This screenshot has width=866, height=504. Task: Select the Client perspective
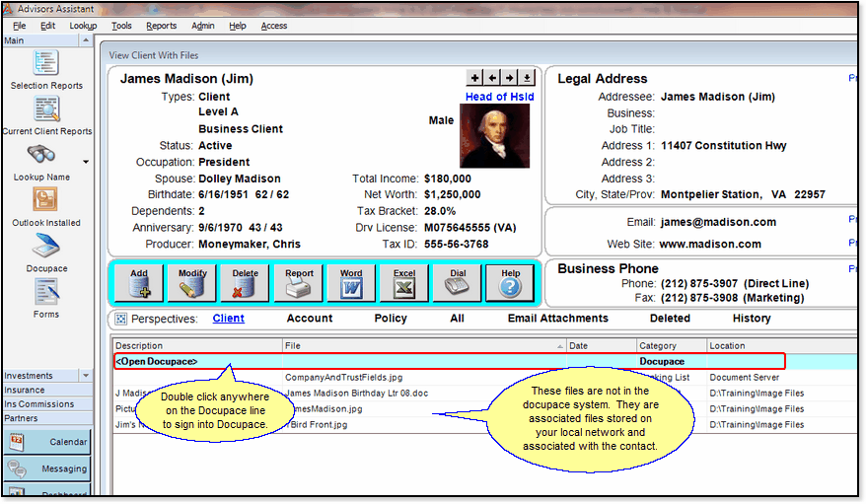[229, 319]
